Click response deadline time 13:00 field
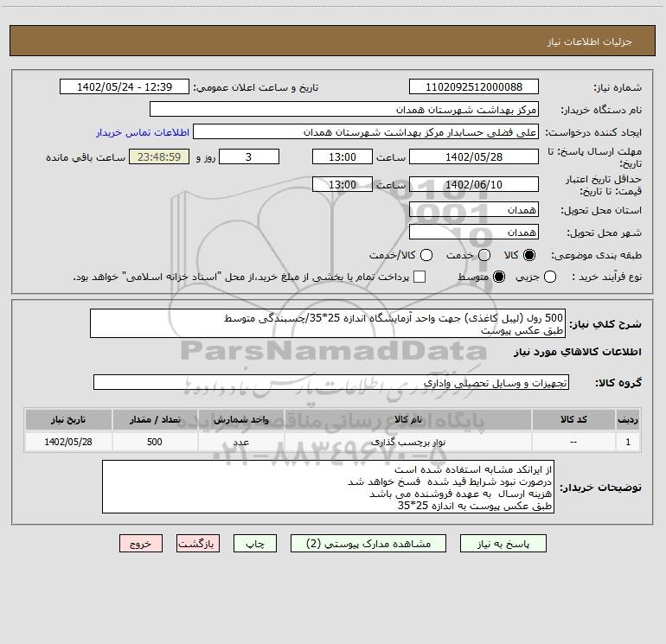Screen dimensions: 666x644 pyautogui.click(x=343, y=156)
